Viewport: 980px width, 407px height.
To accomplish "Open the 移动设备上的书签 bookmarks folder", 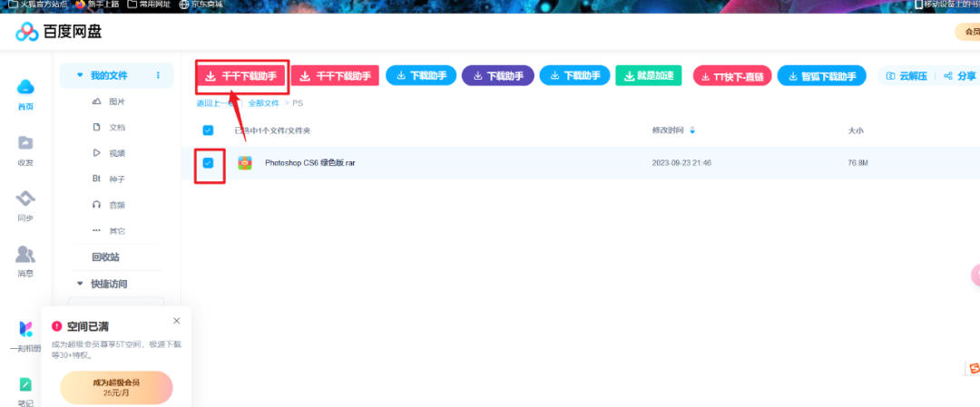I will coord(947,5).
